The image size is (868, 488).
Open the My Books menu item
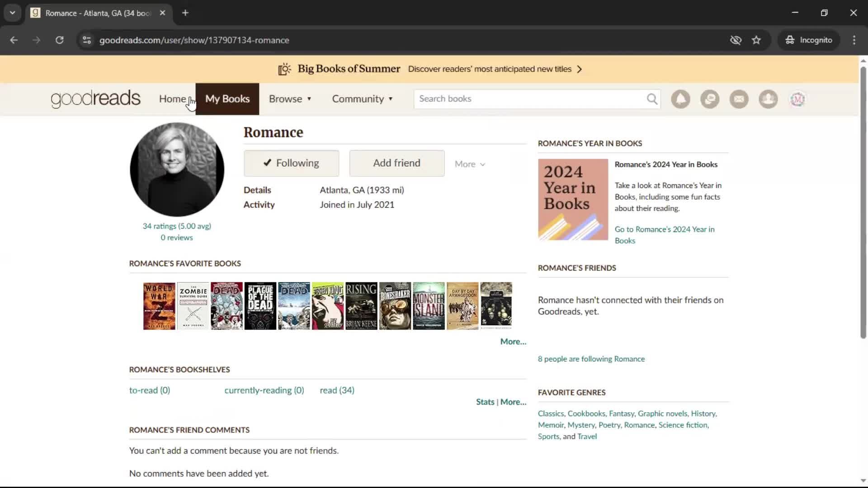pos(227,99)
